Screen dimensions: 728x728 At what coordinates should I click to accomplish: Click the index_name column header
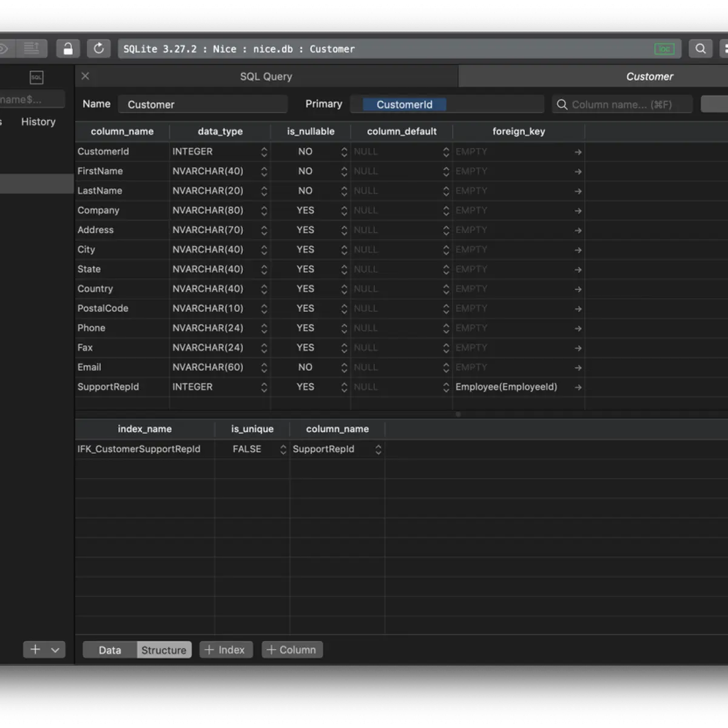click(x=144, y=429)
